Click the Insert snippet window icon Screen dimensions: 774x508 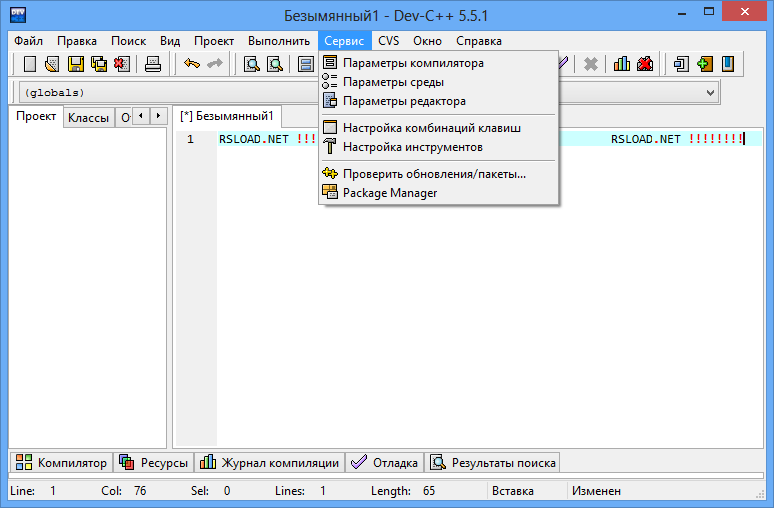point(682,64)
